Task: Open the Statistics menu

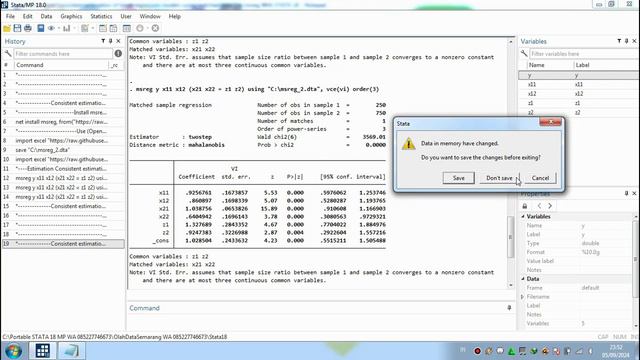Action: [x=101, y=16]
